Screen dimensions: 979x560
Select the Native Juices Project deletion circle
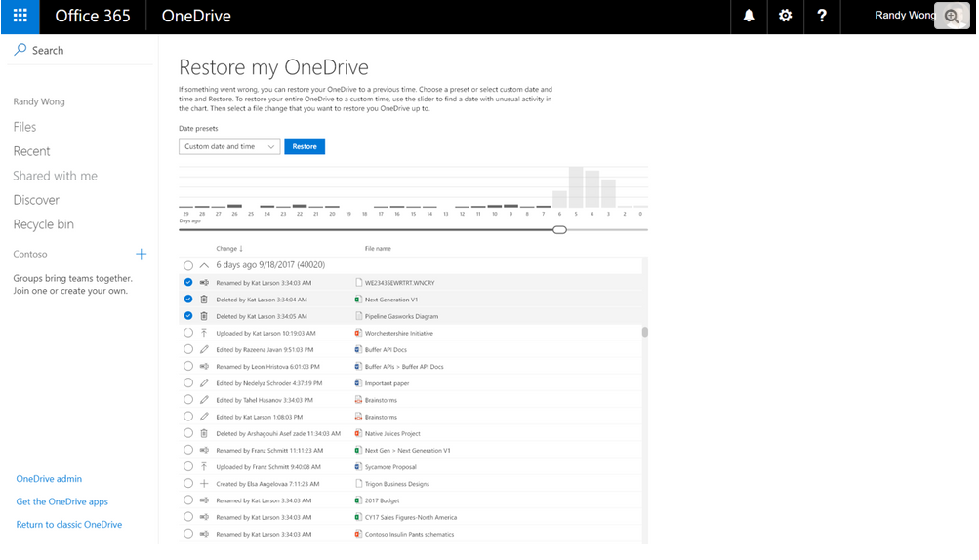188,433
